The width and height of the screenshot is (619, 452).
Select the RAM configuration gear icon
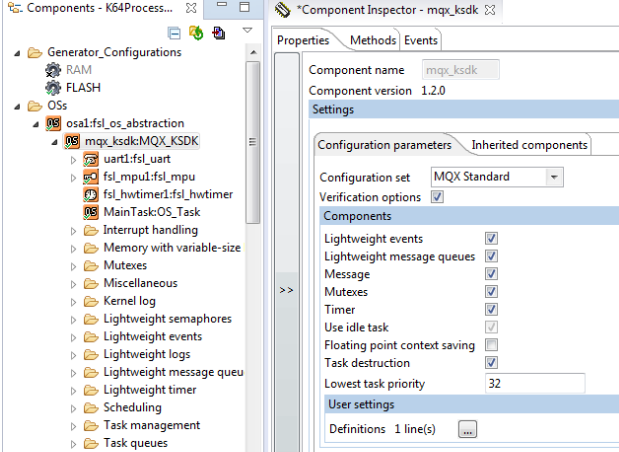(53, 70)
